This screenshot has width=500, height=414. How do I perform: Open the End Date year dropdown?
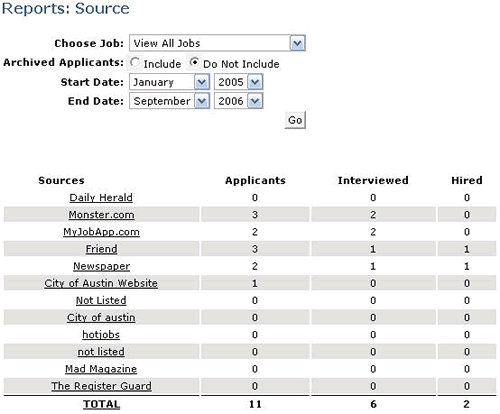click(238, 101)
